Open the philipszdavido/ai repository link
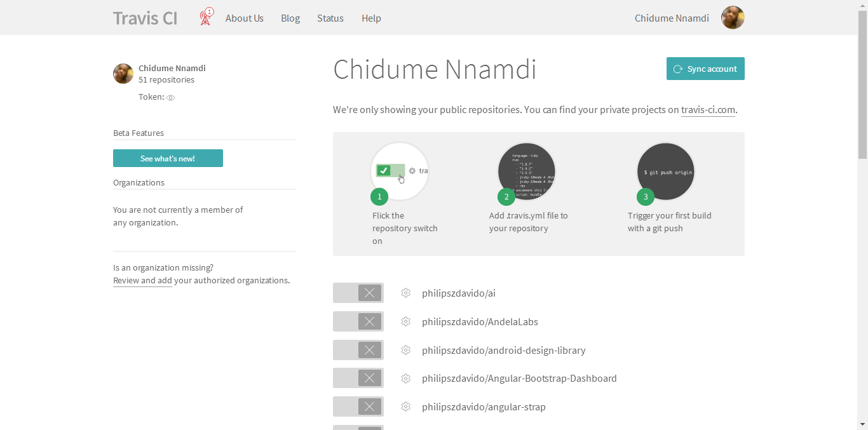 [x=459, y=293]
